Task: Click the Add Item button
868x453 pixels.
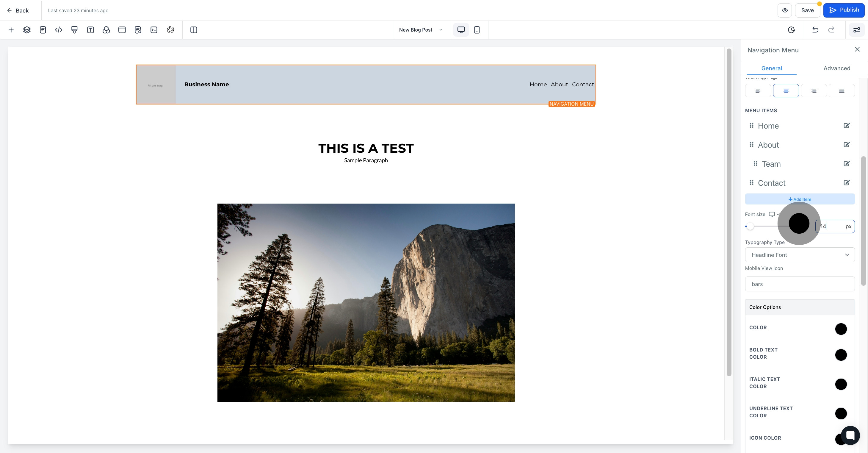Action: [800, 199]
